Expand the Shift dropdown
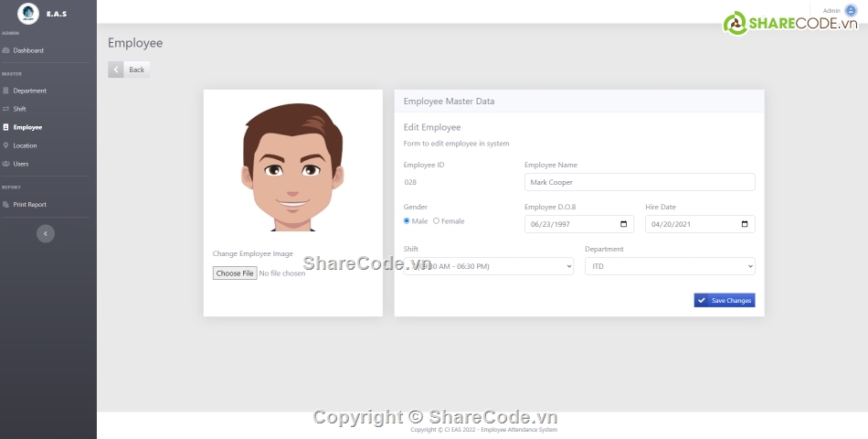The width and height of the screenshot is (868, 439). coord(488,266)
